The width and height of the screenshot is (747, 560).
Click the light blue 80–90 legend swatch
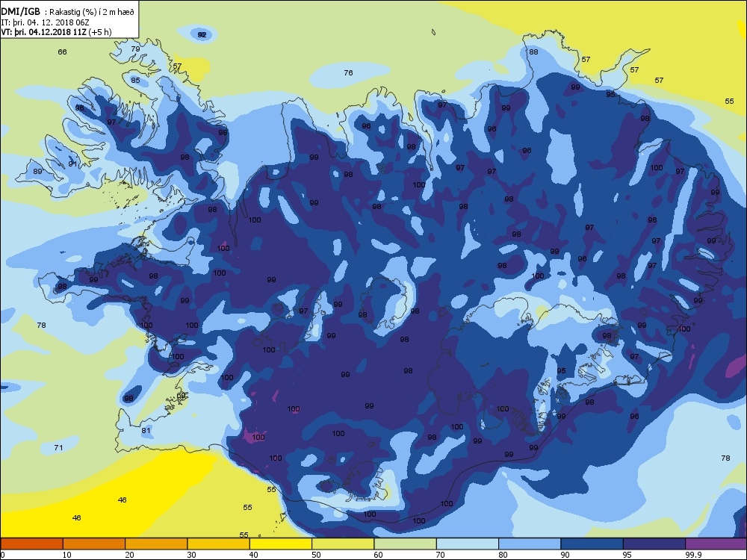tap(530, 544)
